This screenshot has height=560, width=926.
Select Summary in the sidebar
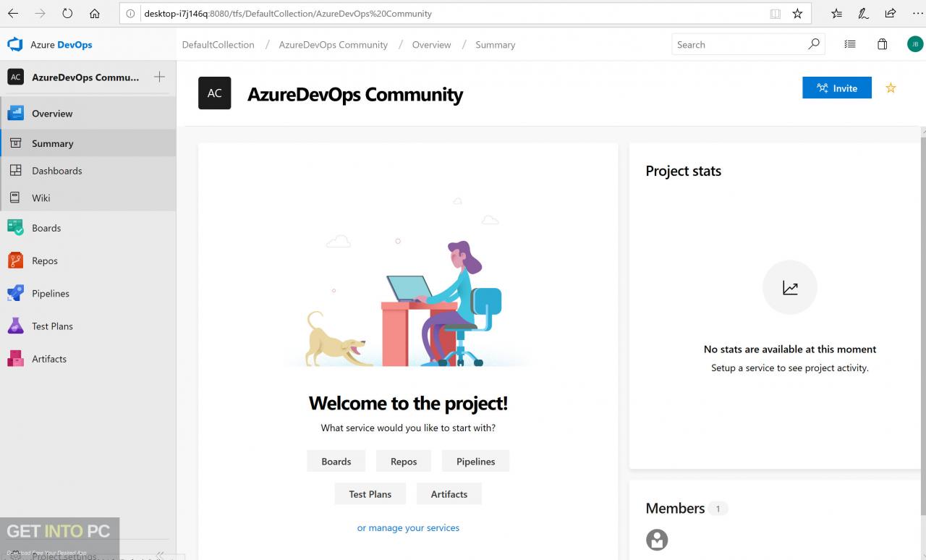pos(88,143)
